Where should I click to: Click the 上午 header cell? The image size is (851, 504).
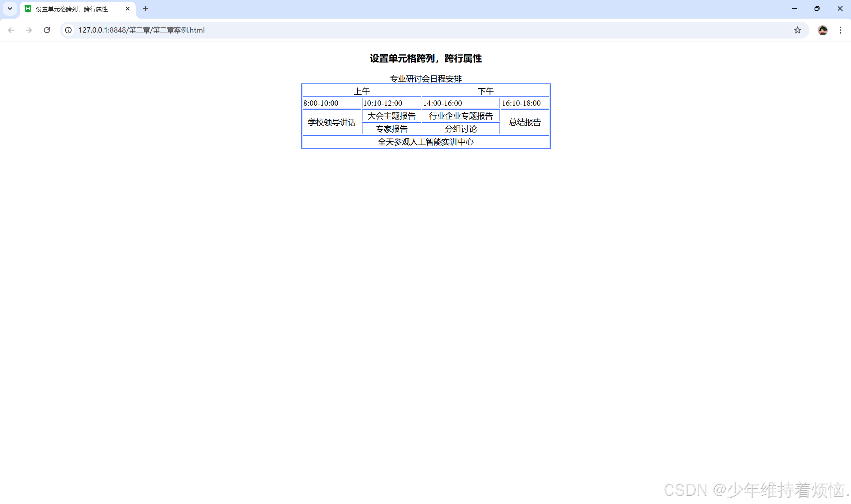click(x=361, y=91)
